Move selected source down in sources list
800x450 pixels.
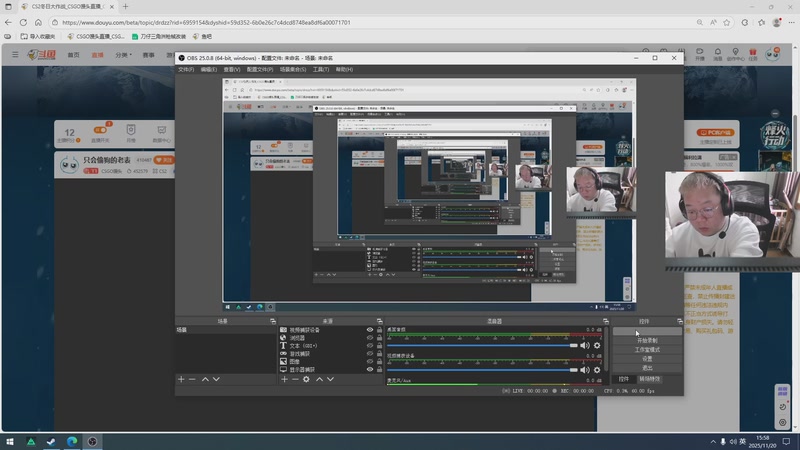tap(331, 379)
